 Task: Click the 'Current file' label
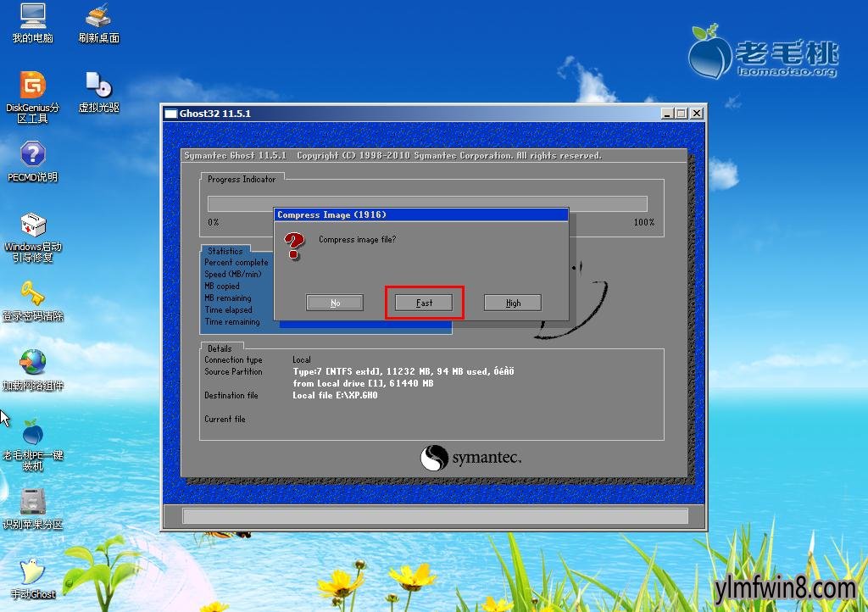coord(225,419)
